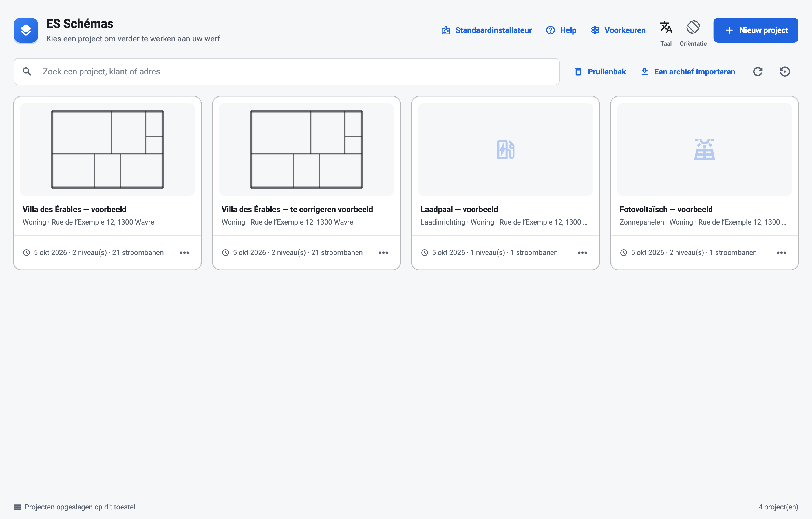Click the circular refresh arrow icon
Image resolution: width=812 pixels, height=519 pixels.
pos(758,72)
